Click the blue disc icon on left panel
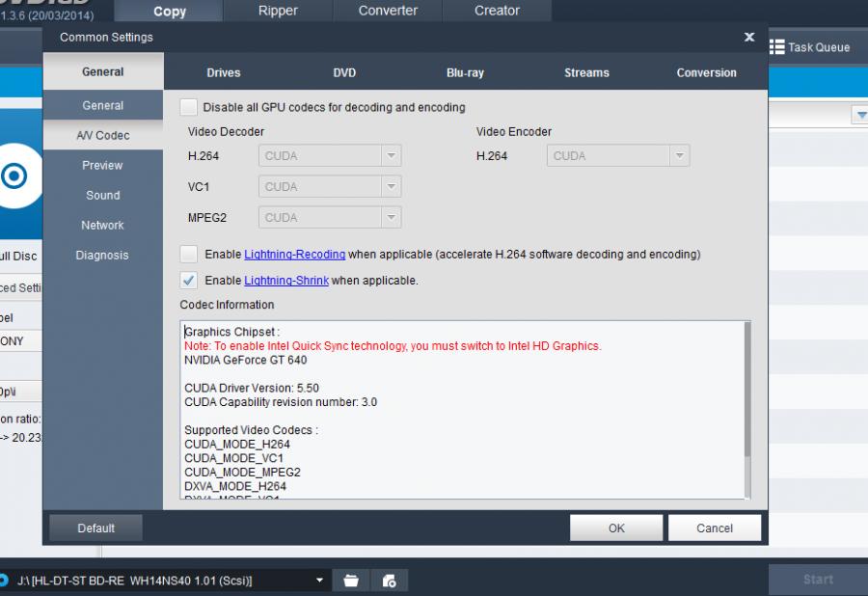The height and width of the screenshot is (596, 868). tap(14, 176)
